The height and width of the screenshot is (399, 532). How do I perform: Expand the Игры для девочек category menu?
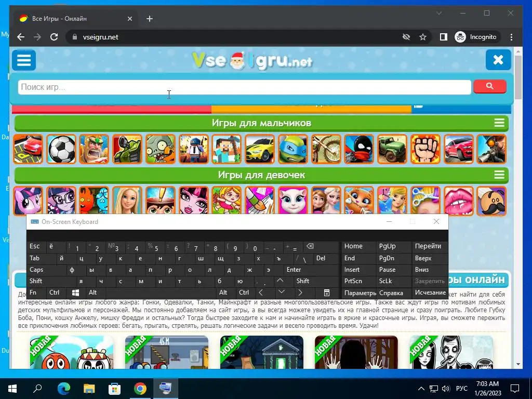coord(499,175)
